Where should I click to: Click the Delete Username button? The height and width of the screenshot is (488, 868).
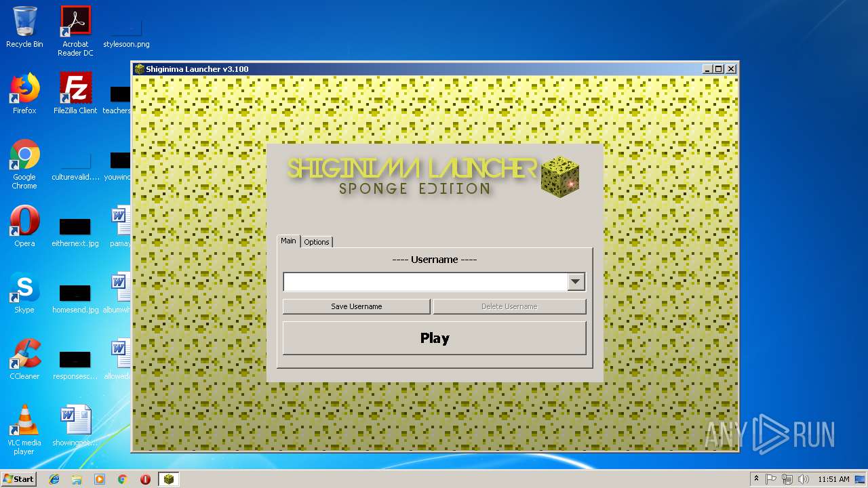509,306
